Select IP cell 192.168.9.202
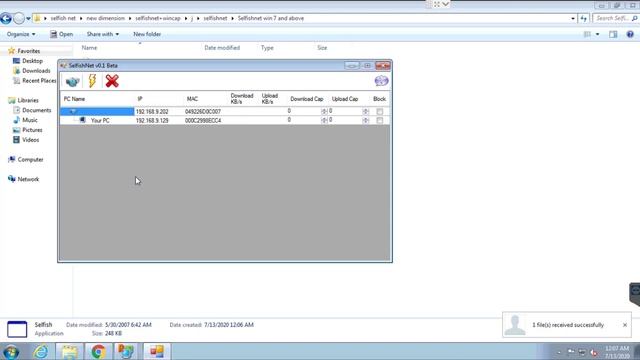 (x=152, y=111)
